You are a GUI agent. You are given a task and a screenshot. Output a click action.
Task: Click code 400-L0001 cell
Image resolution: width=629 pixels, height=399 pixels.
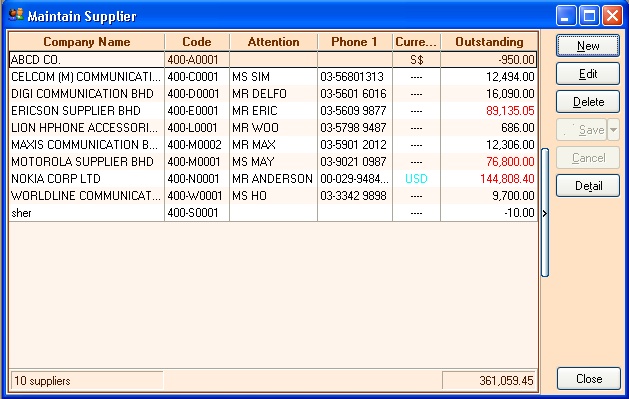(x=197, y=128)
